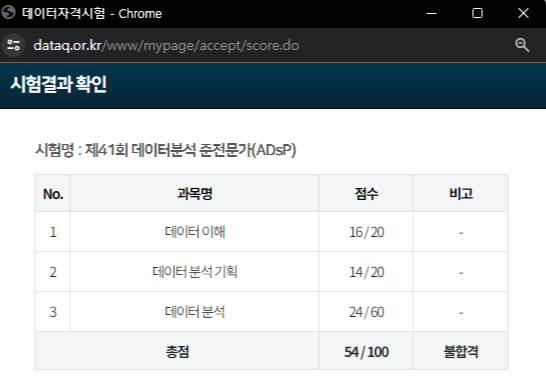Click the row number '3' cell

click(53, 312)
